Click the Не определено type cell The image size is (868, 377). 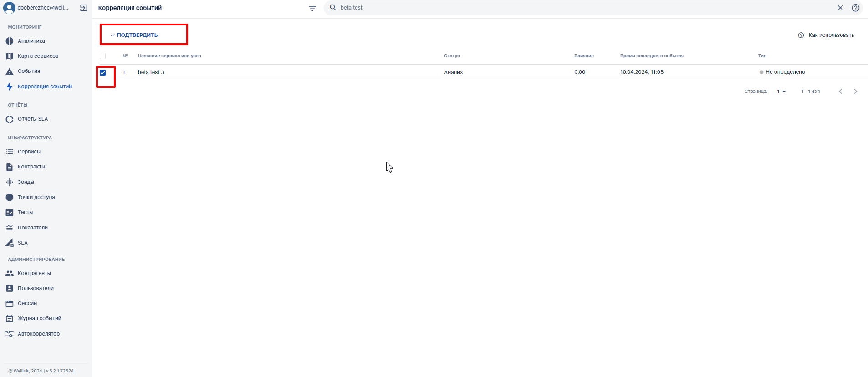point(785,72)
